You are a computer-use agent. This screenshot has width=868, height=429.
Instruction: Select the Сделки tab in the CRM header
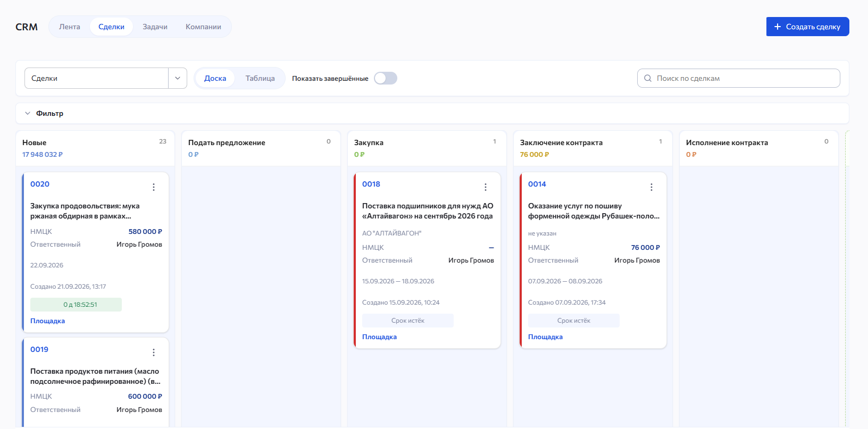pyautogui.click(x=112, y=27)
